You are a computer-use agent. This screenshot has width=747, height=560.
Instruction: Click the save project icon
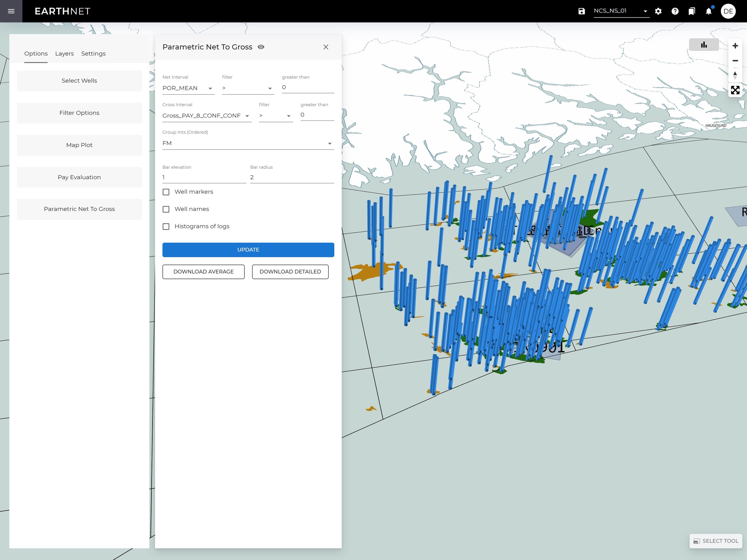pos(581,11)
